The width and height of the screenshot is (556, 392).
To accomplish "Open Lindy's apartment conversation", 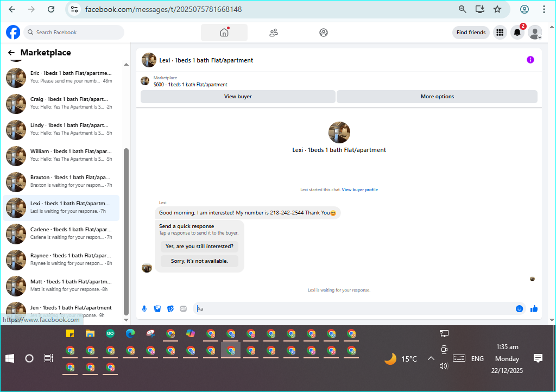I will [61, 129].
